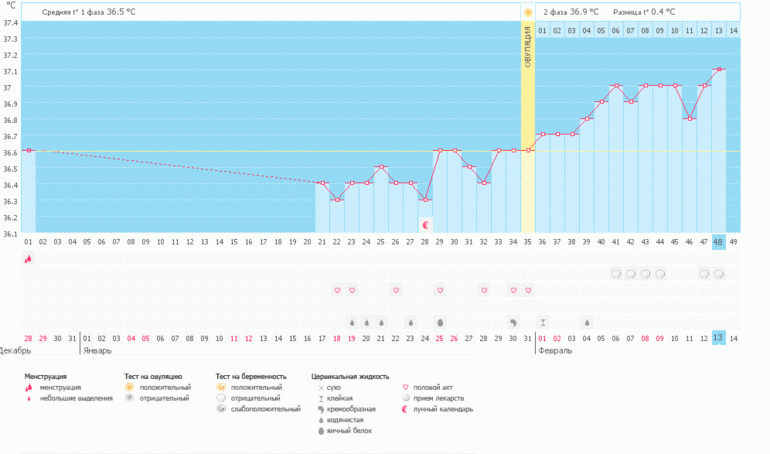Select intercourse heart icon on cycle day 34
This screenshot has width=770, height=454.
pyautogui.click(x=514, y=290)
